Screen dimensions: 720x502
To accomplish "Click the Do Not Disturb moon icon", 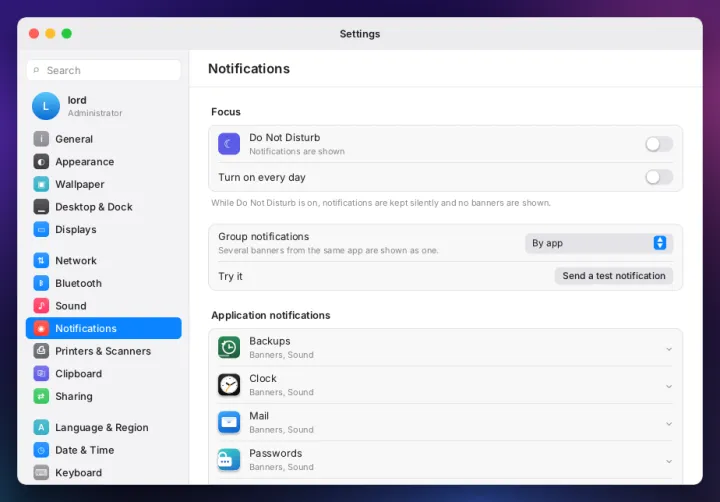I will [x=229, y=144].
